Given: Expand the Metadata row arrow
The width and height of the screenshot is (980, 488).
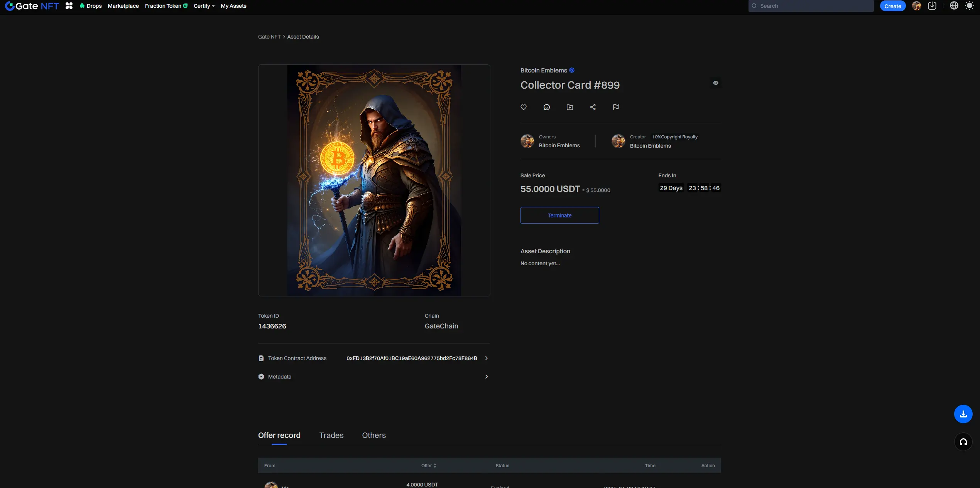Looking at the screenshot, I should pos(487,377).
